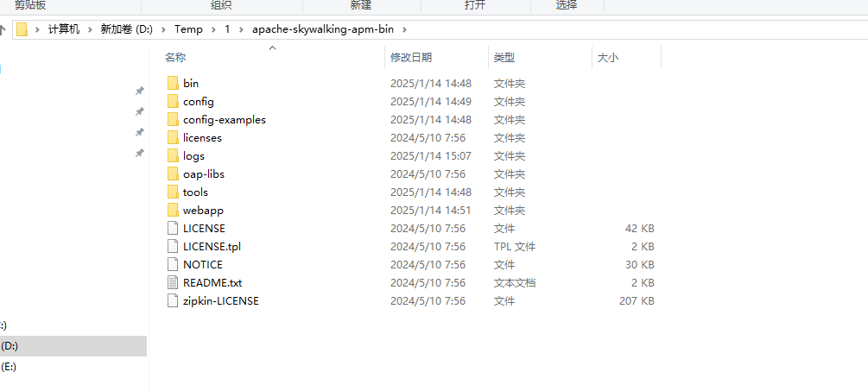This screenshot has height=391, width=868.
Task: Click the NOTICE file icon
Action: click(174, 265)
